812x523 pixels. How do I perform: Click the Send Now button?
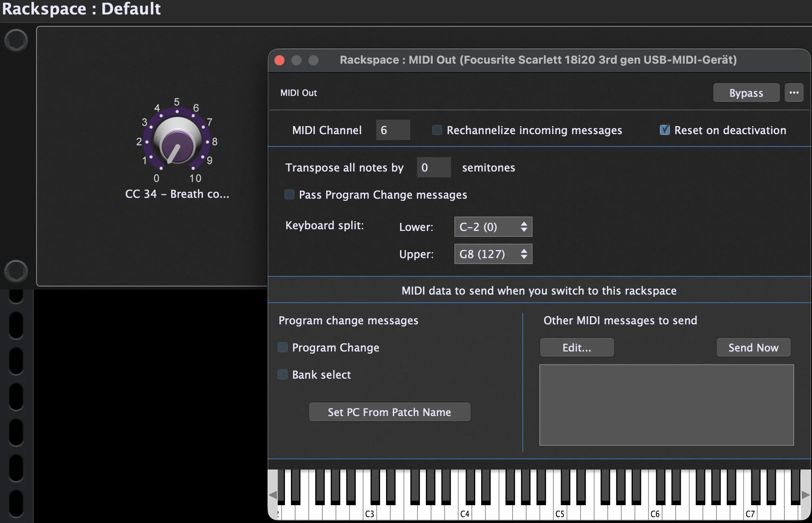click(753, 347)
